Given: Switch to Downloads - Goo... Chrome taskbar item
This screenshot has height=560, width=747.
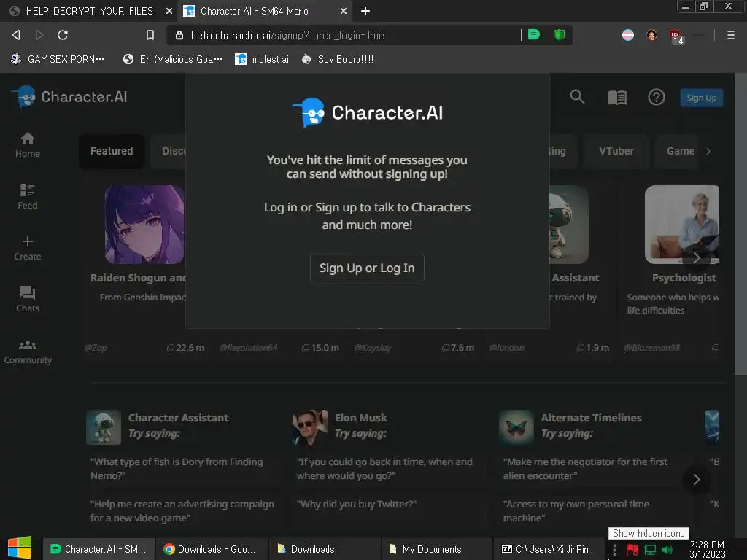Looking at the screenshot, I should click(212, 549).
